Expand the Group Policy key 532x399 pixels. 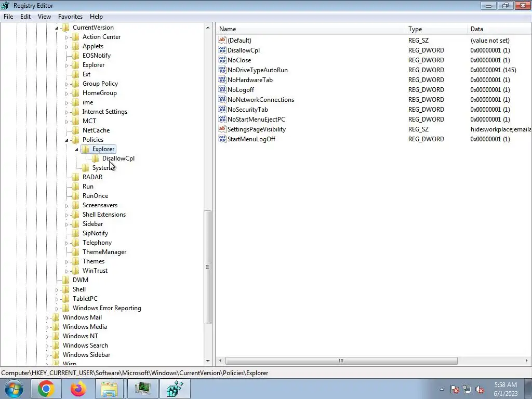tap(66, 84)
